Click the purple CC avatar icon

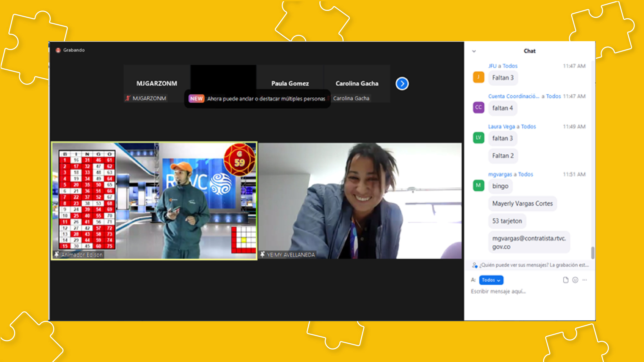[478, 107]
